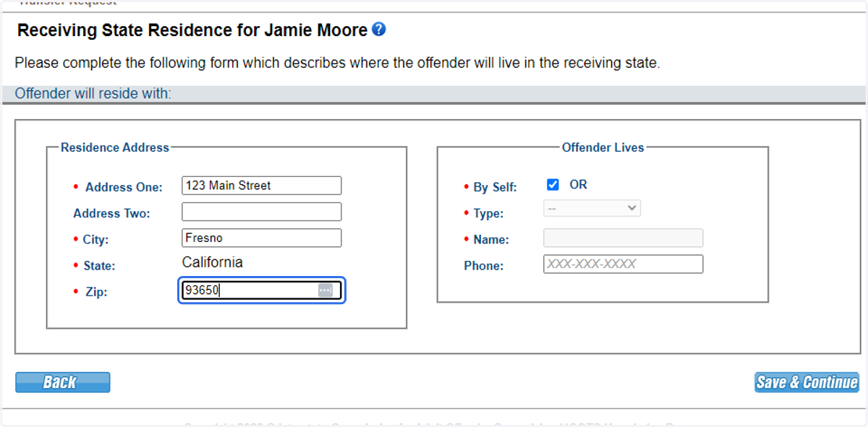Focus the Address One field
Image resolution: width=868 pixels, height=427 pixels.
(261, 186)
